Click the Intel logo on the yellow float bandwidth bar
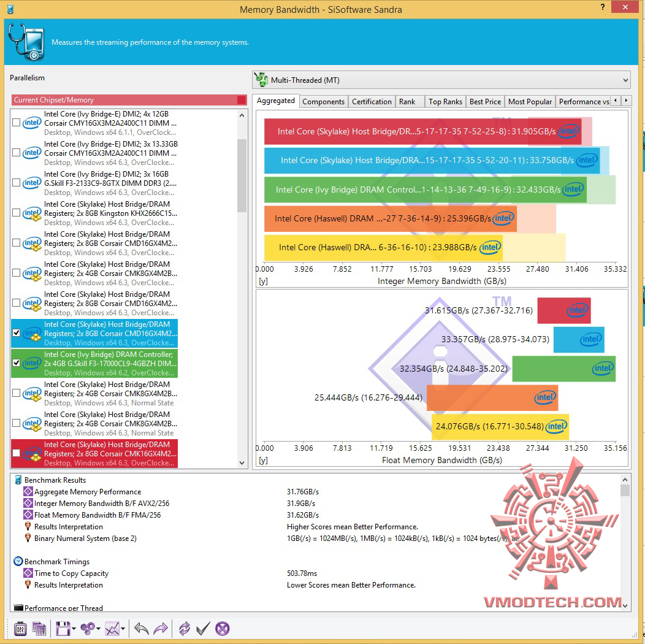This screenshot has height=644, width=645. (557, 426)
